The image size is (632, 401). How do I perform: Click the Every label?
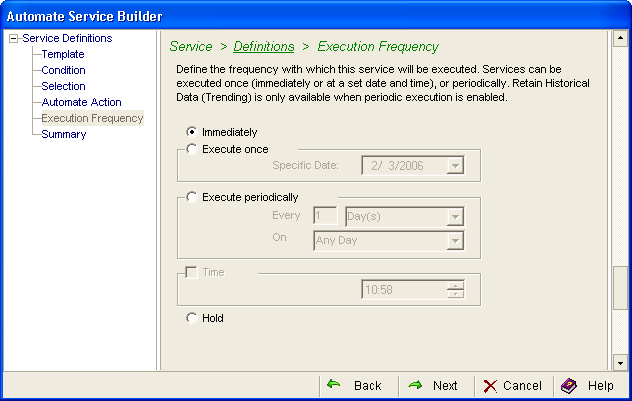(x=286, y=215)
